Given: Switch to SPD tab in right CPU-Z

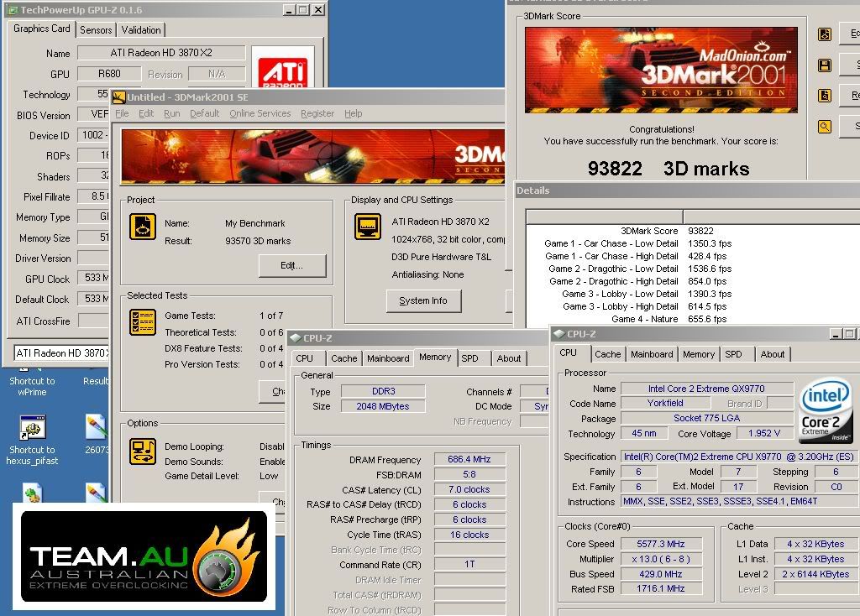Looking at the screenshot, I should [733, 355].
